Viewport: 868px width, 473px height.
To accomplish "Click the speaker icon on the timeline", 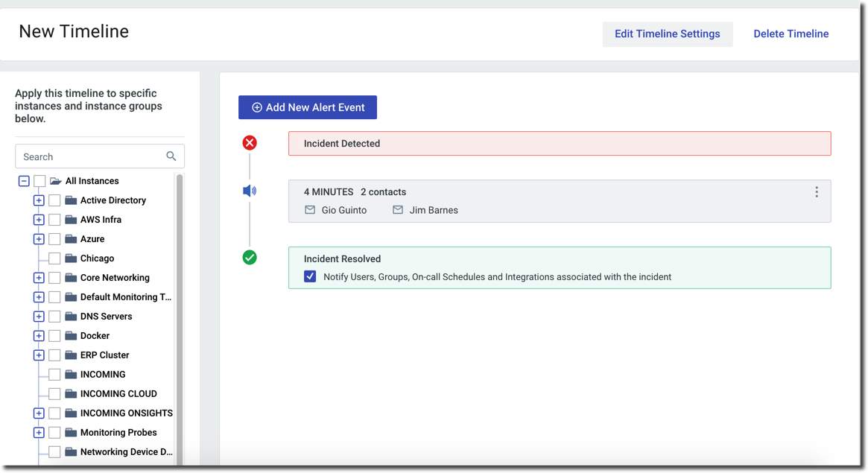I will coord(250,191).
